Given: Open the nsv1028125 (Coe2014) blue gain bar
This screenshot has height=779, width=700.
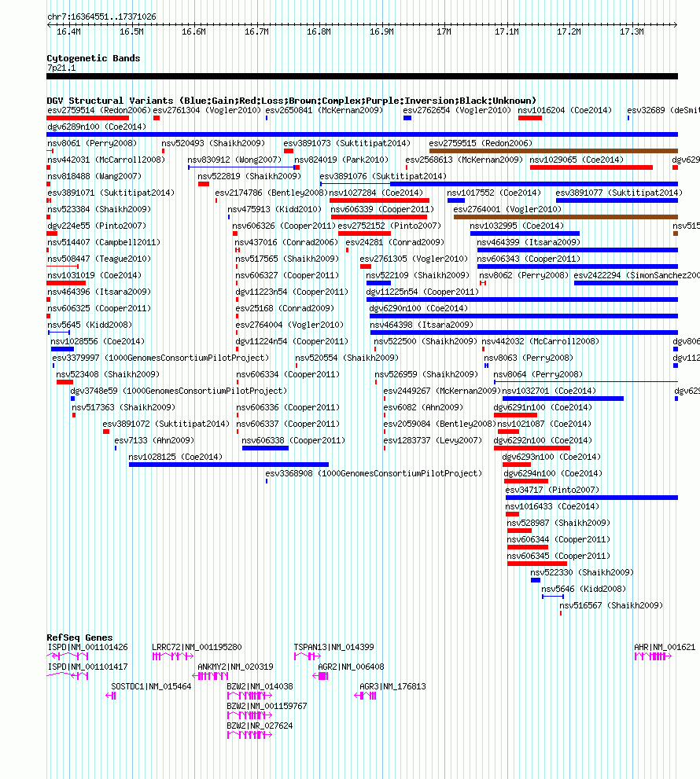Looking at the screenshot, I should tap(229, 465).
